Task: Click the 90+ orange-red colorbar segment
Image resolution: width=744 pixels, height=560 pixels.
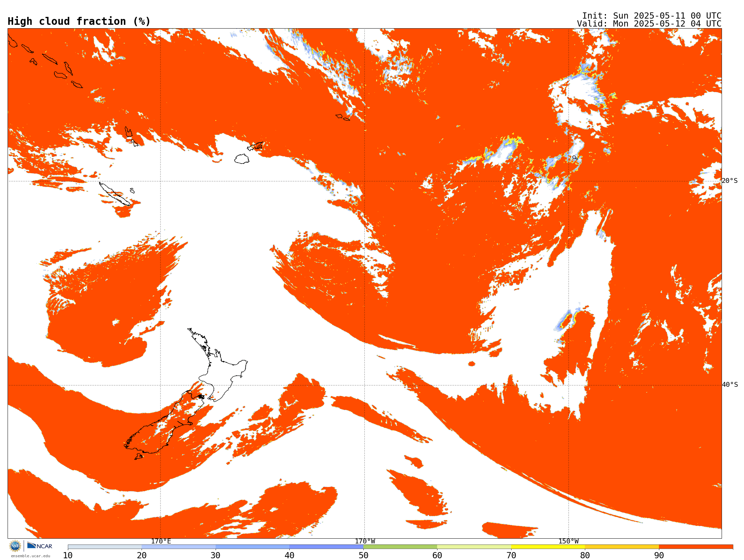Action: [x=696, y=547]
